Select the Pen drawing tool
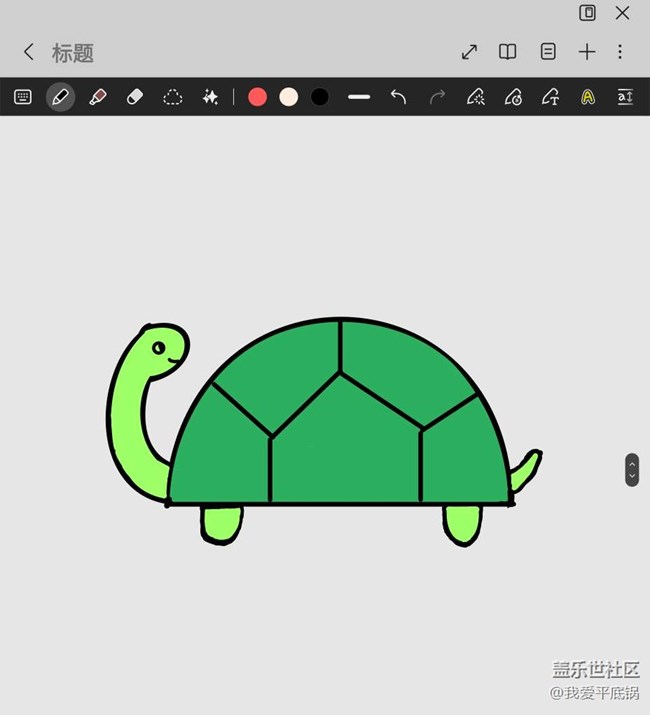This screenshot has height=715, width=650. (60, 97)
